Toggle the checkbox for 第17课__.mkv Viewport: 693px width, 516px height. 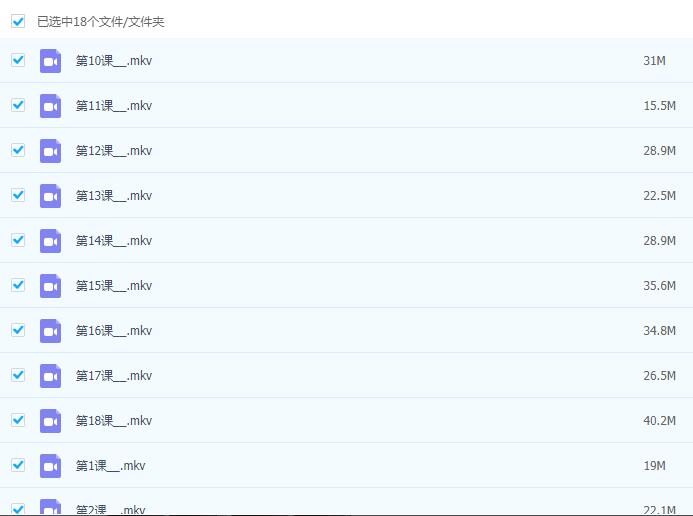point(18,375)
